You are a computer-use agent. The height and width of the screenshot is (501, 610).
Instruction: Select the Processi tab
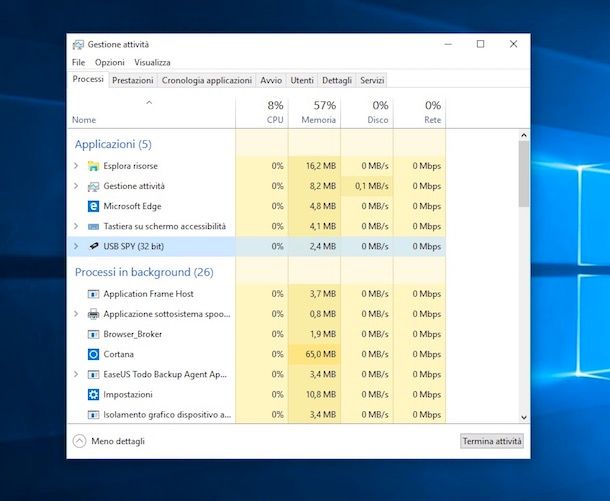pyautogui.click(x=88, y=79)
